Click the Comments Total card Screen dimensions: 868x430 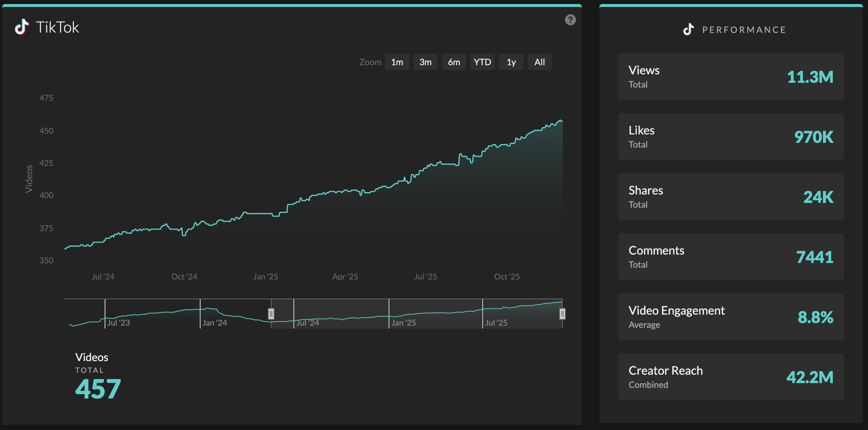click(x=731, y=257)
